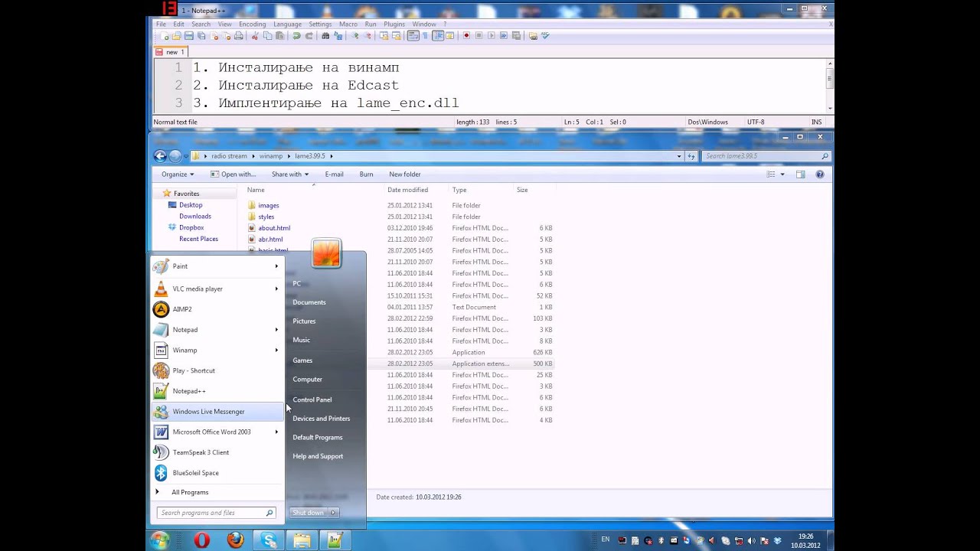Start macro recording with the red dot icon
This screenshot has width=980, height=551.
click(x=467, y=36)
